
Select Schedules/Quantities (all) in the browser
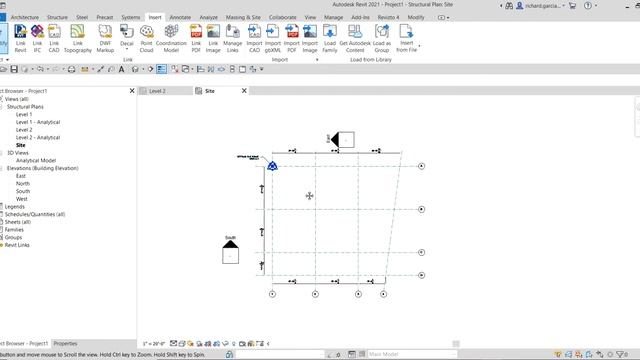(x=35, y=214)
